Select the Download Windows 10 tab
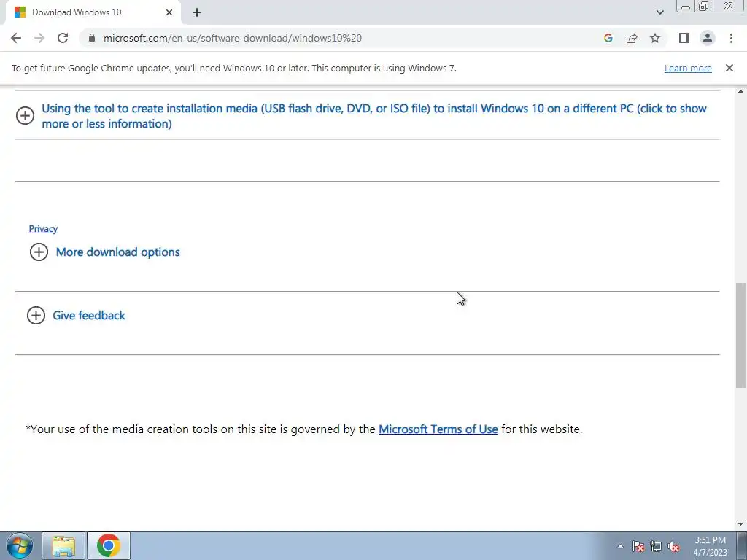 point(93,12)
